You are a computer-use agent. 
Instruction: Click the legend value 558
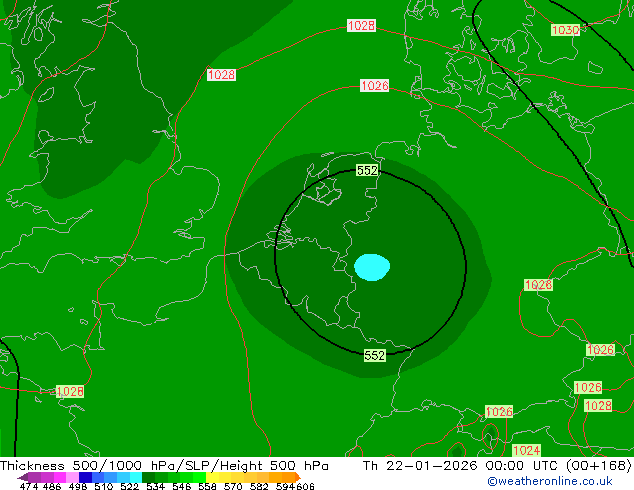[207, 486]
